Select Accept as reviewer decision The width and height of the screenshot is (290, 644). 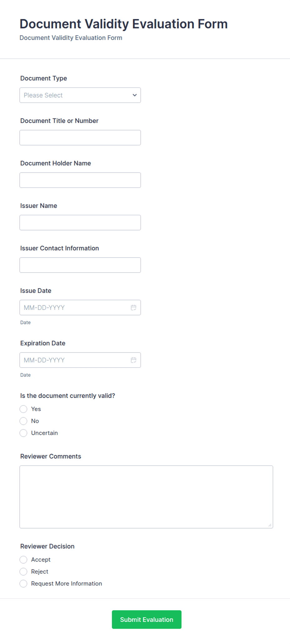(23, 560)
